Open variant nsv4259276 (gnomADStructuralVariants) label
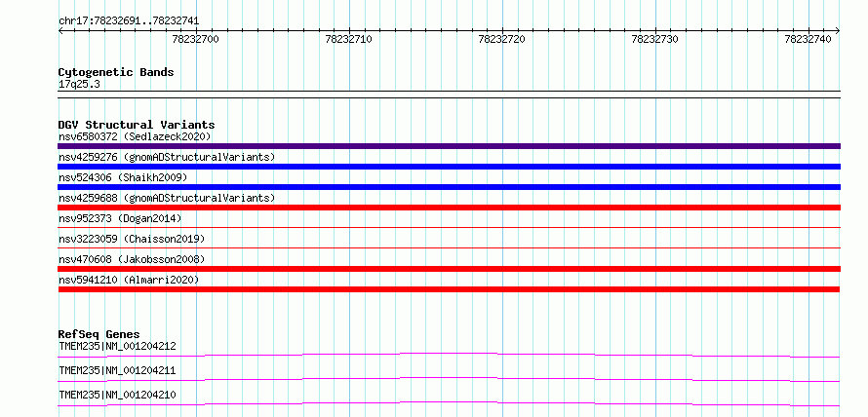Screen dimensions: 868x417 [167, 157]
